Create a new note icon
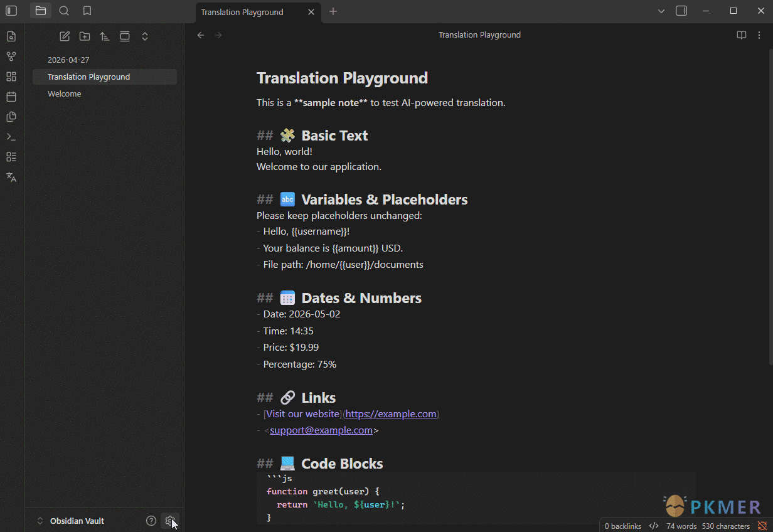This screenshot has height=532, width=773. [x=65, y=36]
